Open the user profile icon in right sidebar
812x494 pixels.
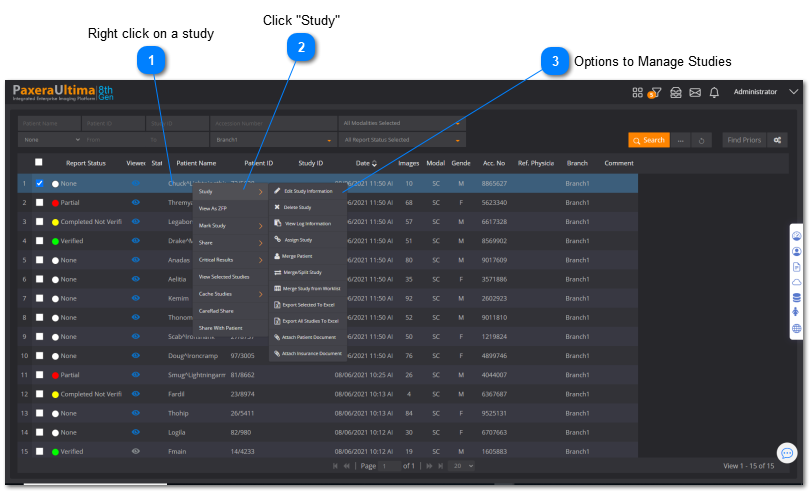(x=796, y=252)
